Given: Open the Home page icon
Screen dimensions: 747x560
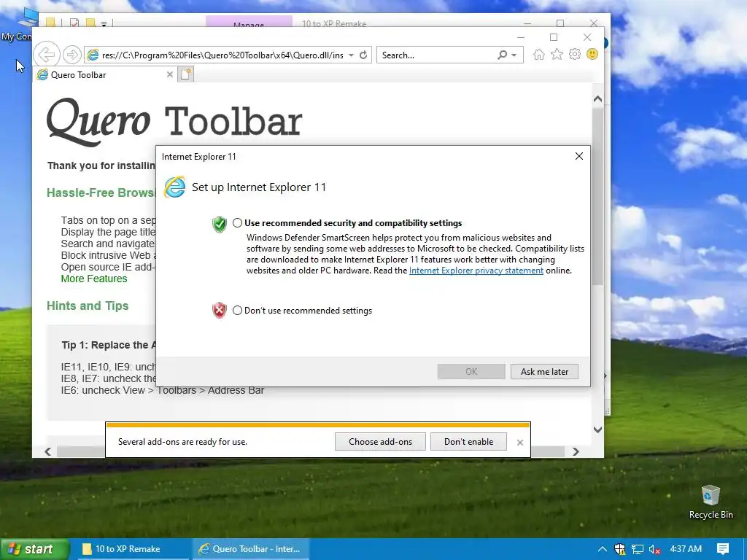Looking at the screenshot, I should tap(539, 55).
